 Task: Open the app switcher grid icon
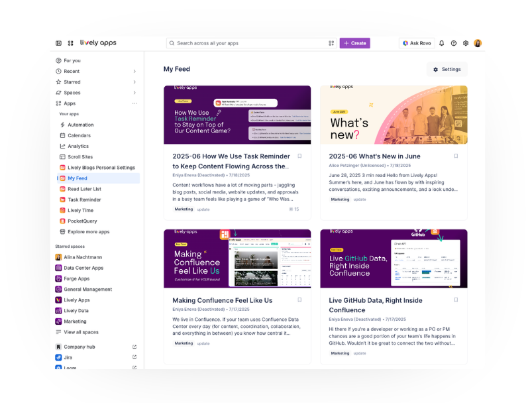click(71, 43)
